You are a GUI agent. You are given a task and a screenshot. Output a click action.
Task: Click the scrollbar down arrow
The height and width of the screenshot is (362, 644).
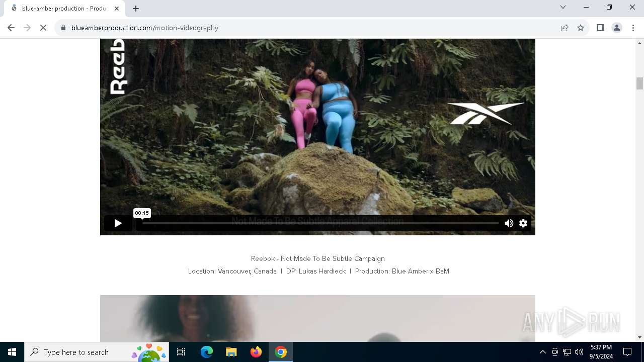[x=639, y=337]
